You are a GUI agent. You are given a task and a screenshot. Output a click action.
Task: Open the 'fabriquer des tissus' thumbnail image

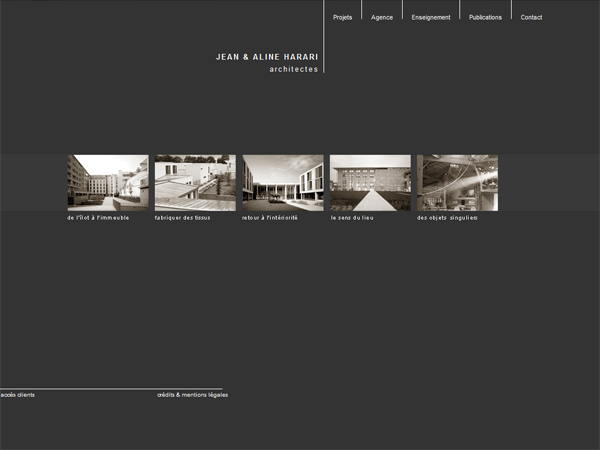(x=195, y=183)
